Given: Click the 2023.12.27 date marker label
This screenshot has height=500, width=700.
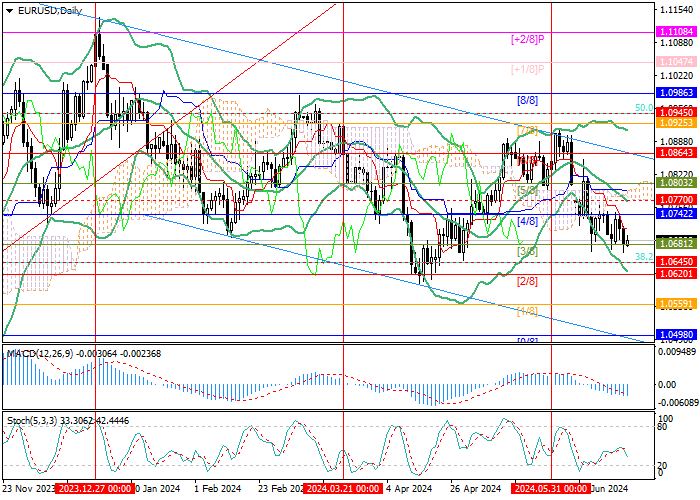Looking at the screenshot, I should (x=95, y=488).
